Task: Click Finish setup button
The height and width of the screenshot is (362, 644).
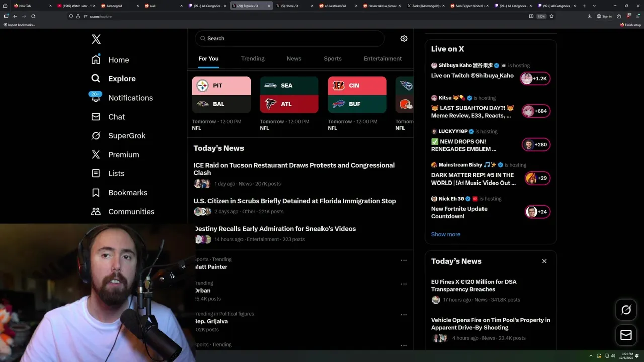Action: (x=631, y=25)
